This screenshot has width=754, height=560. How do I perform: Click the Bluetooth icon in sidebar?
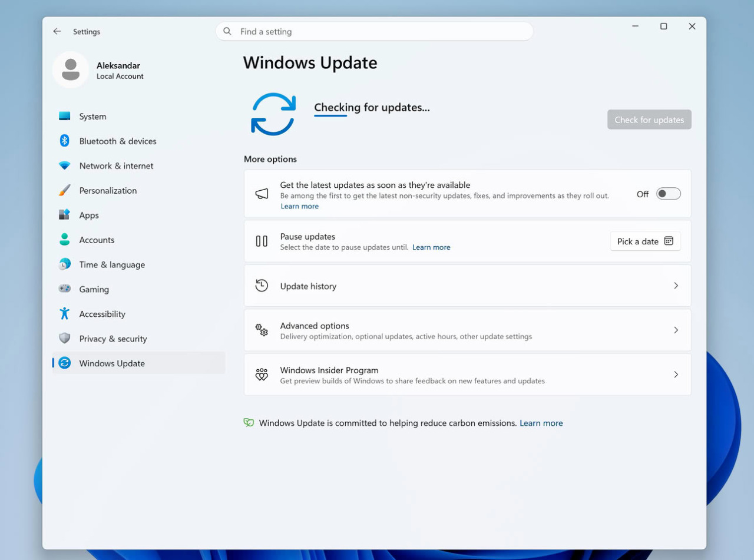(x=65, y=141)
